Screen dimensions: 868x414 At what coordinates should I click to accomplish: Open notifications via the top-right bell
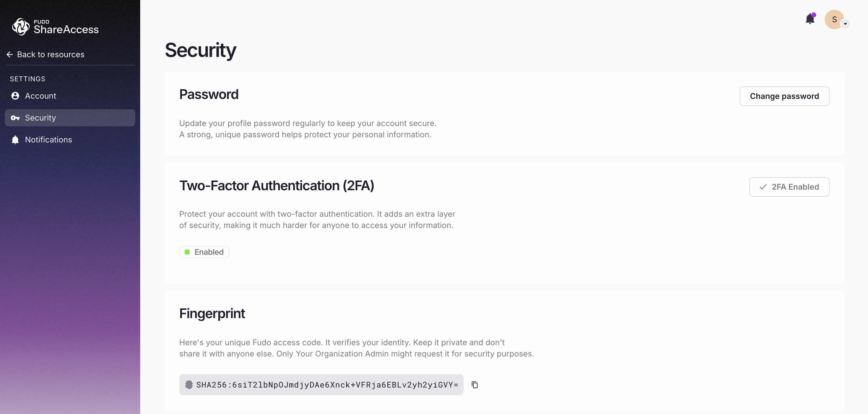point(810,19)
